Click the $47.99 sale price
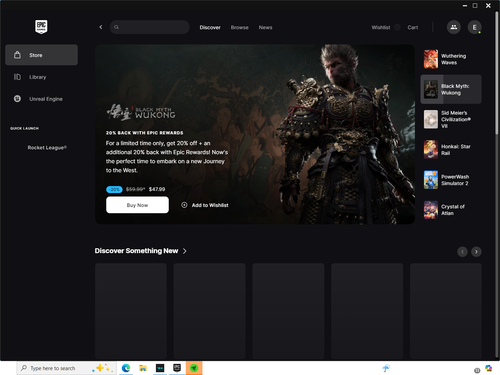The height and width of the screenshot is (375, 500). 157,189
